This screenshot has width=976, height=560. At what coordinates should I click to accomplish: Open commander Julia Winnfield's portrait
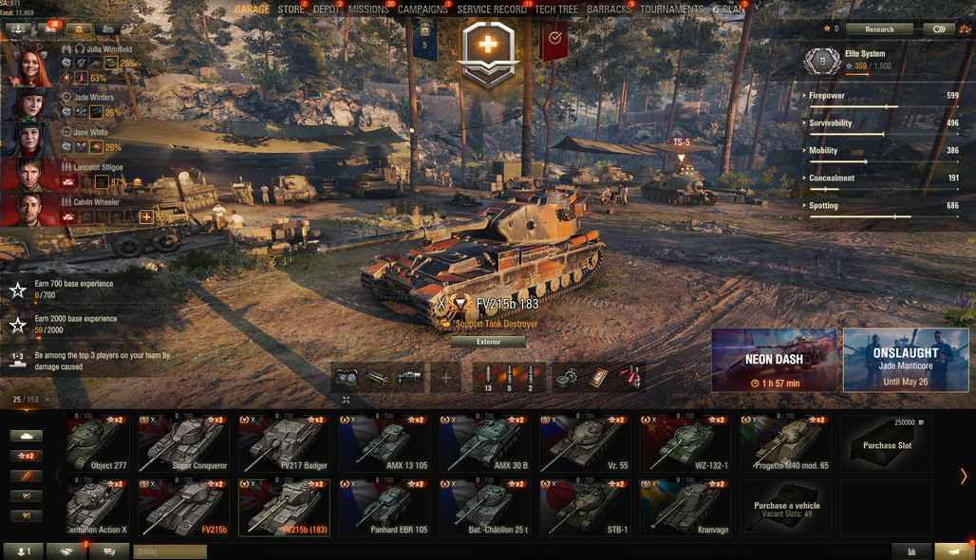click(28, 65)
